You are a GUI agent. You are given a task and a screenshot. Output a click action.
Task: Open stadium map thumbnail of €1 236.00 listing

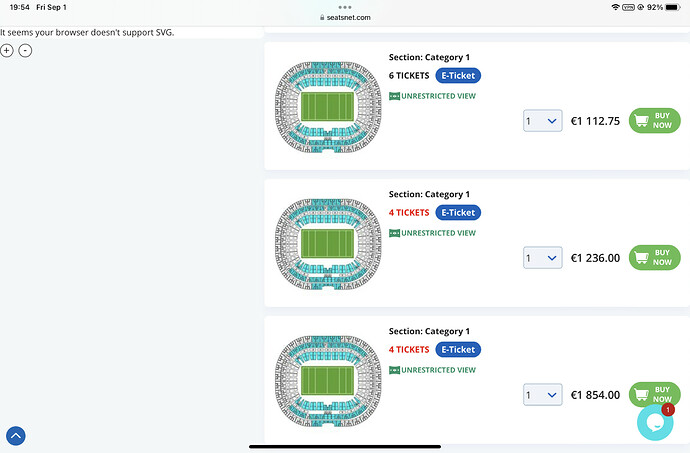pyautogui.click(x=328, y=244)
